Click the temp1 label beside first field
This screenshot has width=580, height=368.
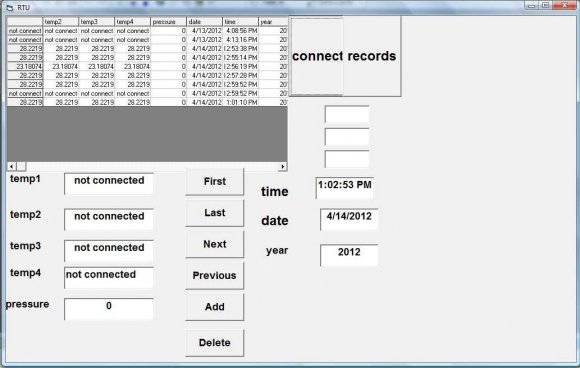pos(25,179)
